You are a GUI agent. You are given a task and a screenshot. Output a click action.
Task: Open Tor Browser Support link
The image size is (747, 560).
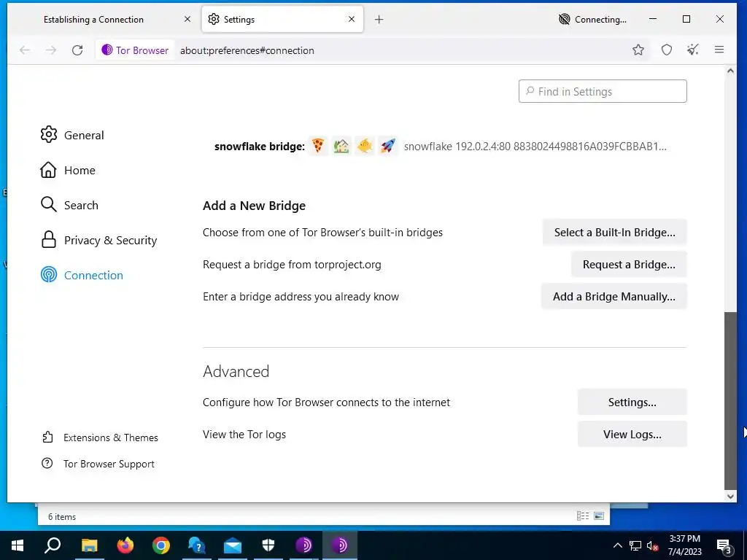pyautogui.click(x=98, y=464)
